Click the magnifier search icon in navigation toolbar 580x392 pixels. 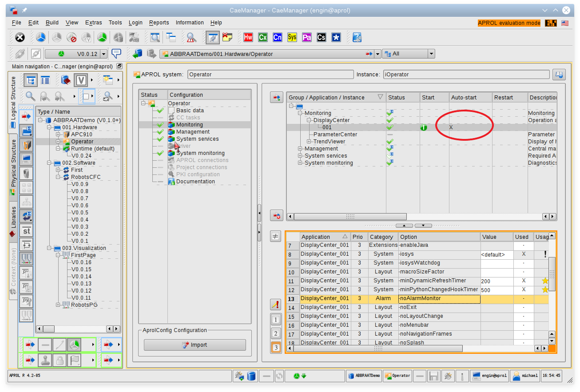[x=30, y=96]
